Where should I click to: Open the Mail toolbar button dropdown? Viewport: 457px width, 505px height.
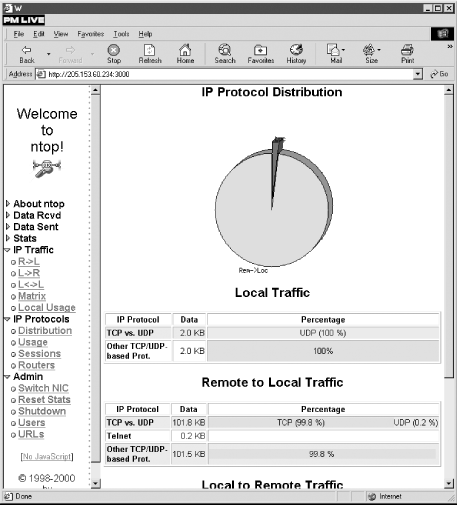[x=343, y=50]
